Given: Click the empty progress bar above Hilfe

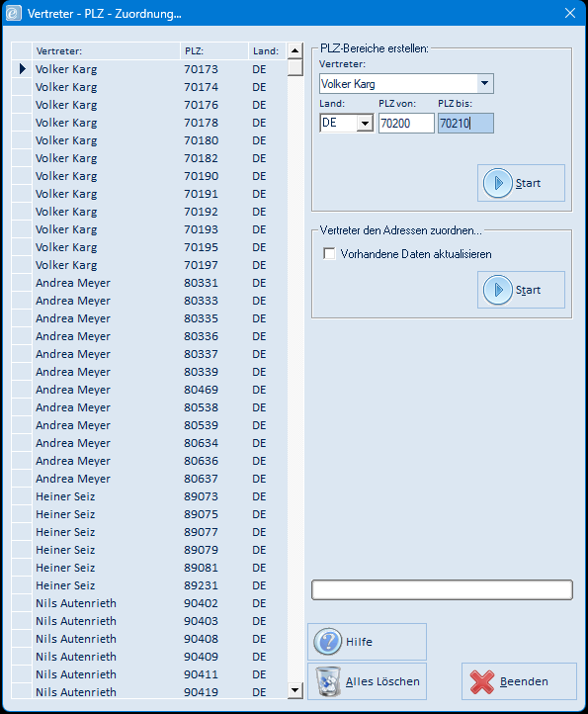Looking at the screenshot, I should pyautogui.click(x=442, y=589).
